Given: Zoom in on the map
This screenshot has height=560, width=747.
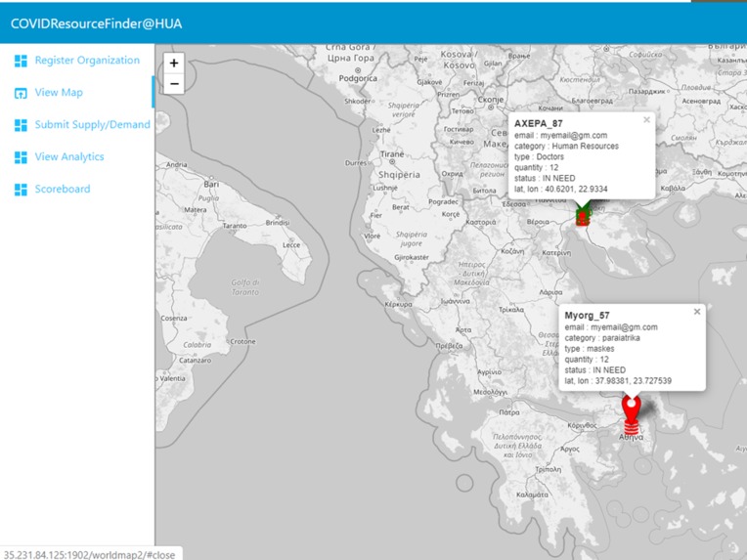Looking at the screenshot, I should click(174, 63).
